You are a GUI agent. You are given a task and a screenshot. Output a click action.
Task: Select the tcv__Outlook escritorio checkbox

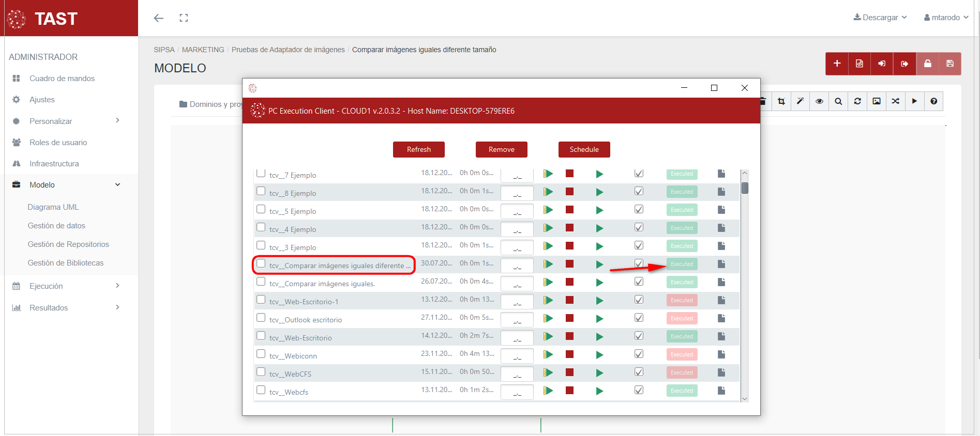click(x=261, y=318)
